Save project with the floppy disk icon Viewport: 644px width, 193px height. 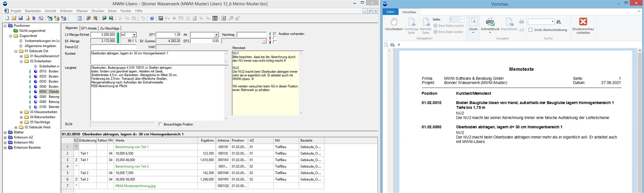point(20,18)
